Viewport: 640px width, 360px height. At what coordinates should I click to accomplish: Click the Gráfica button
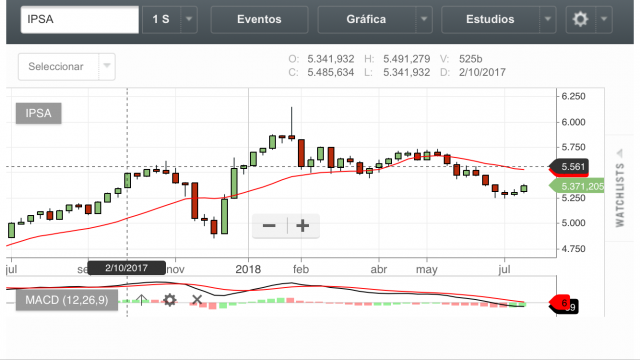(366, 19)
